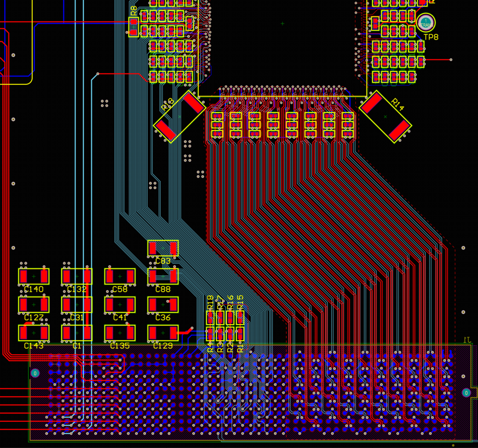Select capacitor C140 on the board
Screen dimensions: 478x448
(x=34, y=276)
